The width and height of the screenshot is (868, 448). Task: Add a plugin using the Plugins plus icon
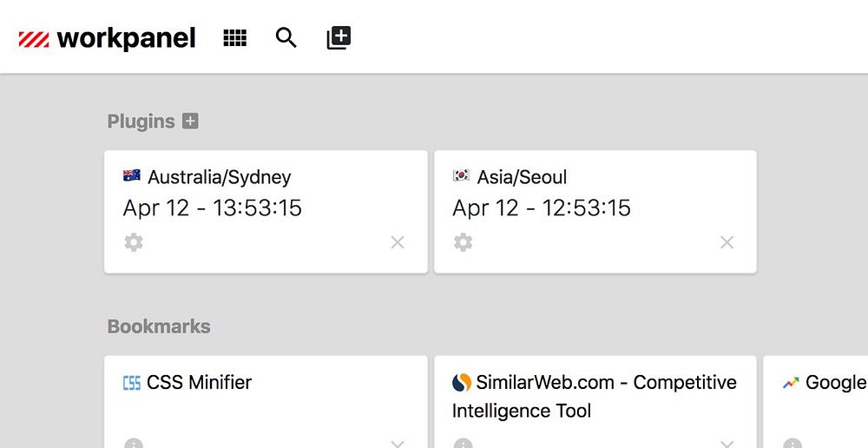point(190,122)
